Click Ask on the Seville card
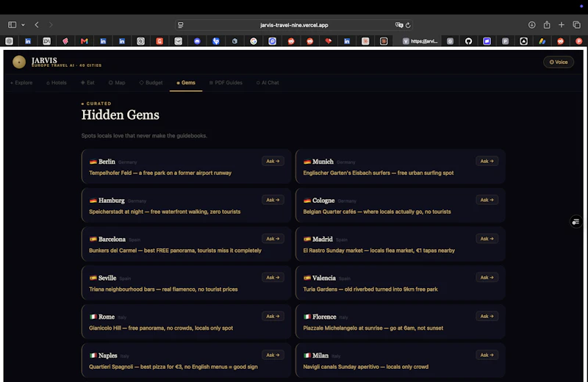The width and height of the screenshot is (588, 382). point(273,278)
